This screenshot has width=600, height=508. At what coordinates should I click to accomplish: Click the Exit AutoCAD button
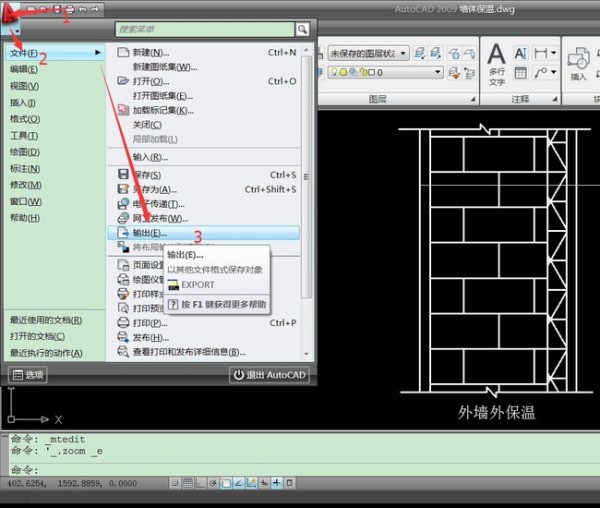click(x=270, y=375)
